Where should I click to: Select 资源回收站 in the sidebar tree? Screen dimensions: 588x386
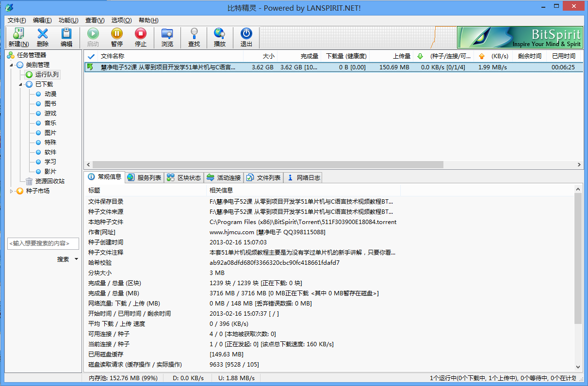click(49, 181)
